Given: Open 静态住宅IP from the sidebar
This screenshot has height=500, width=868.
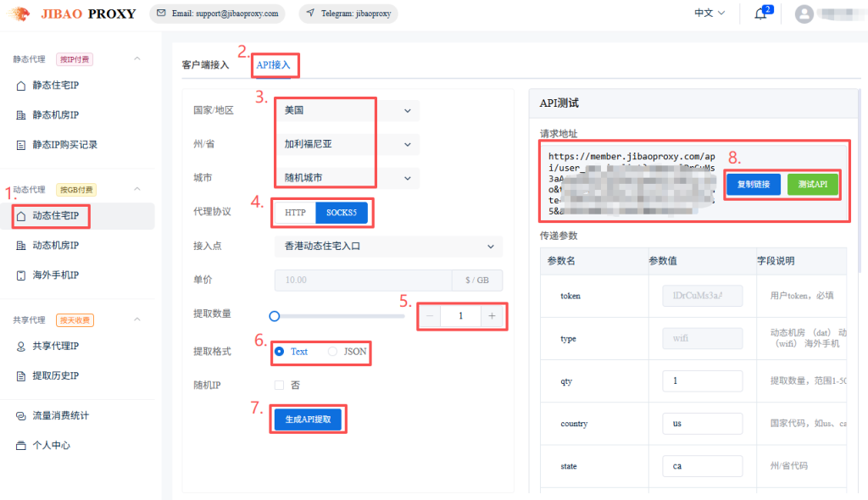Looking at the screenshot, I should pyautogui.click(x=56, y=86).
